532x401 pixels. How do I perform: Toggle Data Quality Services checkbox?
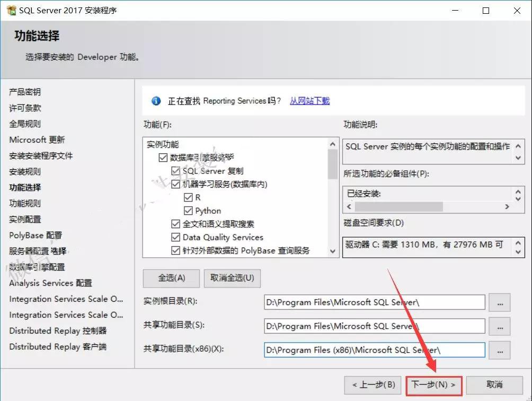tap(175, 237)
